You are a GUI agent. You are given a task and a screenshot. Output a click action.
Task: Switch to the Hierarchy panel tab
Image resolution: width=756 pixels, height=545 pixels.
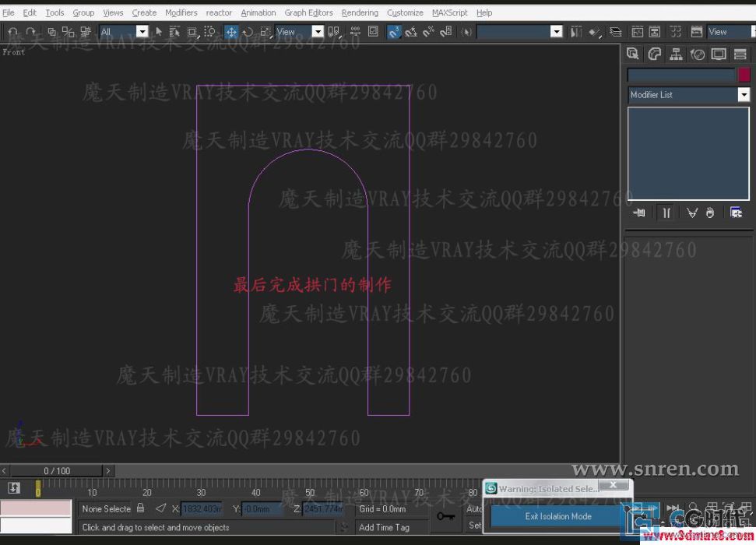[676, 54]
